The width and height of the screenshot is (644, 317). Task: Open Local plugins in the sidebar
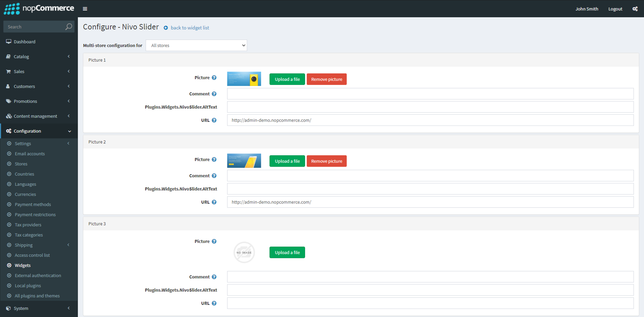click(28, 286)
